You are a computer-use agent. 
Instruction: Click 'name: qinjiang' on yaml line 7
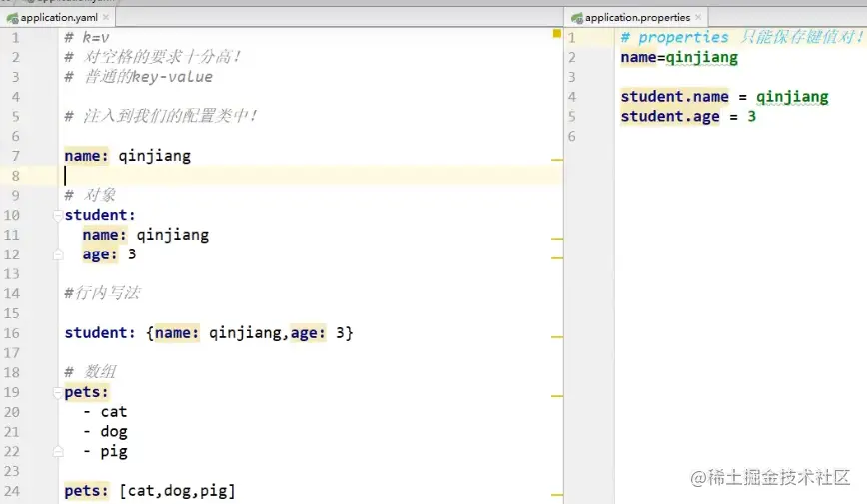coord(127,156)
